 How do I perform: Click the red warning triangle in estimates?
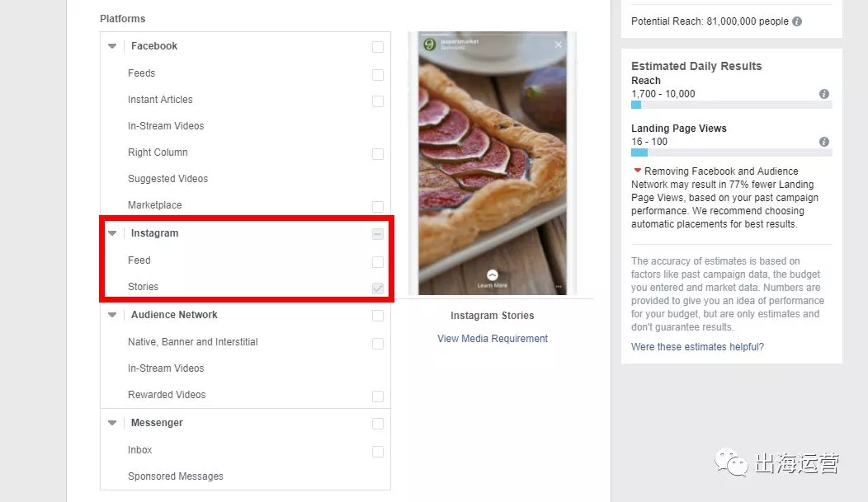637,171
